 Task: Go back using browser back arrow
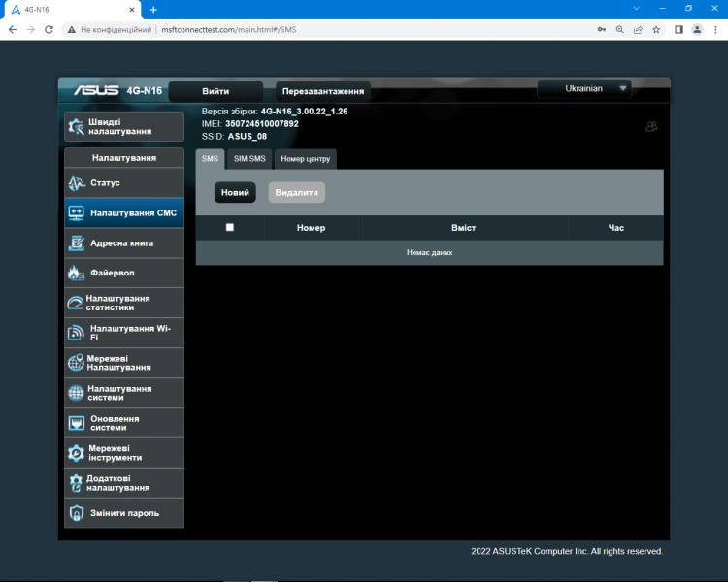pos(13,30)
